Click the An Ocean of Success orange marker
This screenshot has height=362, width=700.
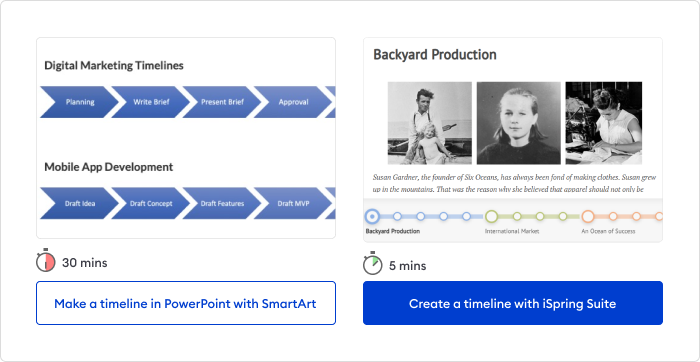point(588,216)
